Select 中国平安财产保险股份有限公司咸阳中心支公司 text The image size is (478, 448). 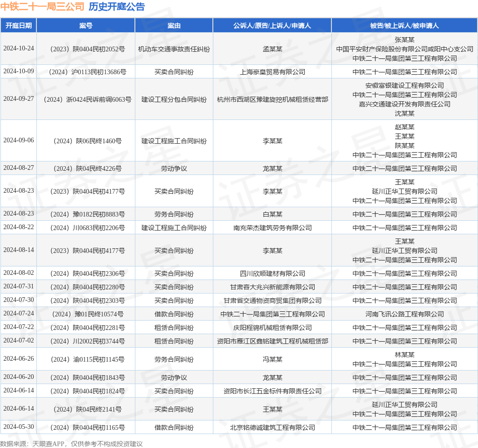coord(405,49)
